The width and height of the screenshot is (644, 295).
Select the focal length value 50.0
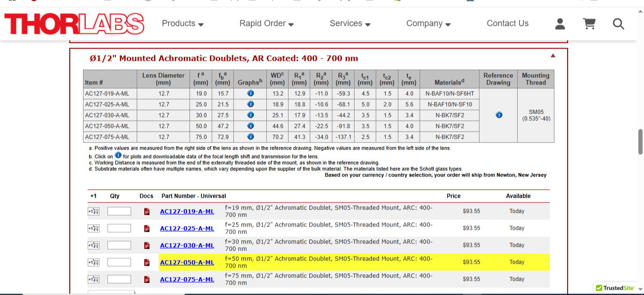point(201,126)
